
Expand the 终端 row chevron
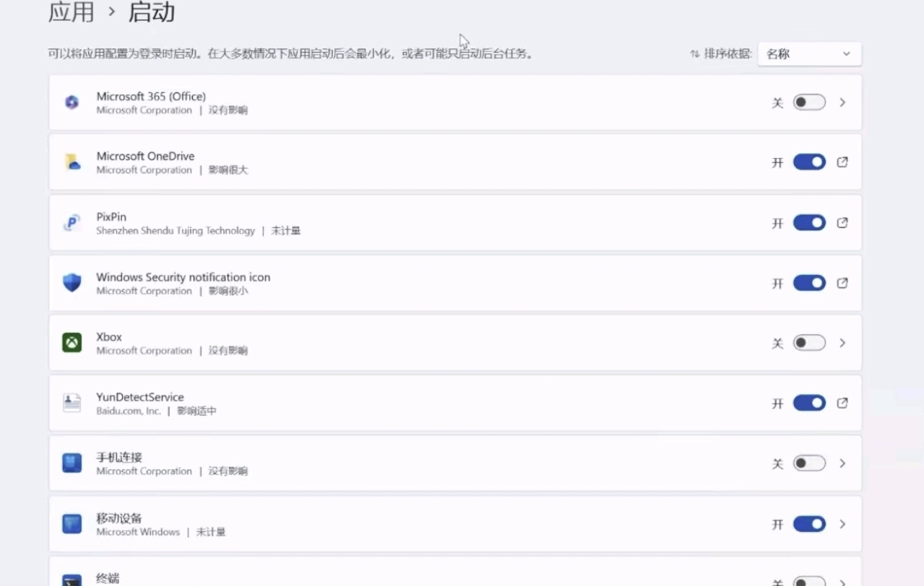click(x=842, y=582)
